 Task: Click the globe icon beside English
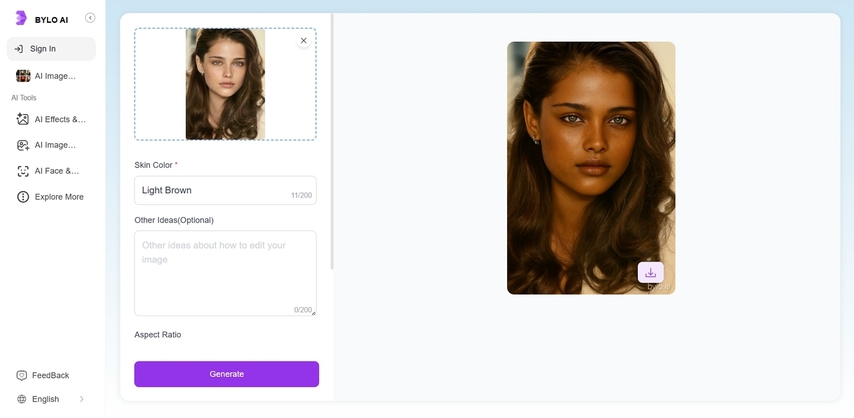[22, 399]
